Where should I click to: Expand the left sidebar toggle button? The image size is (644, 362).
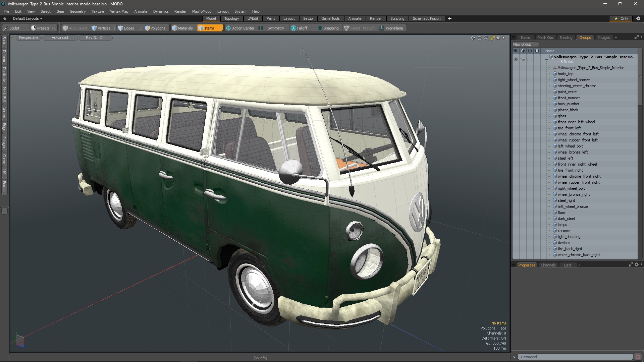click(x=4, y=211)
